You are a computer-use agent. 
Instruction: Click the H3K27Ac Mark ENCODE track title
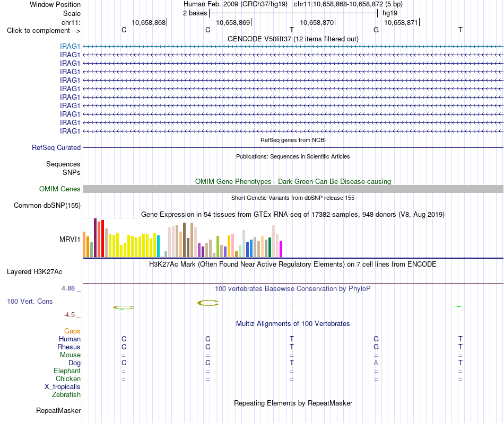click(x=293, y=265)
